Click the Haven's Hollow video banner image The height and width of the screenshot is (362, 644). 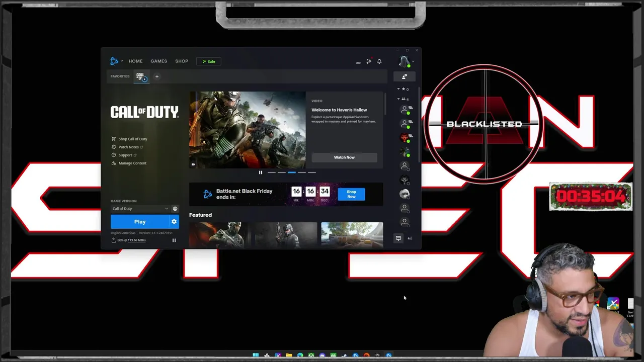pyautogui.click(x=247, y=130)
